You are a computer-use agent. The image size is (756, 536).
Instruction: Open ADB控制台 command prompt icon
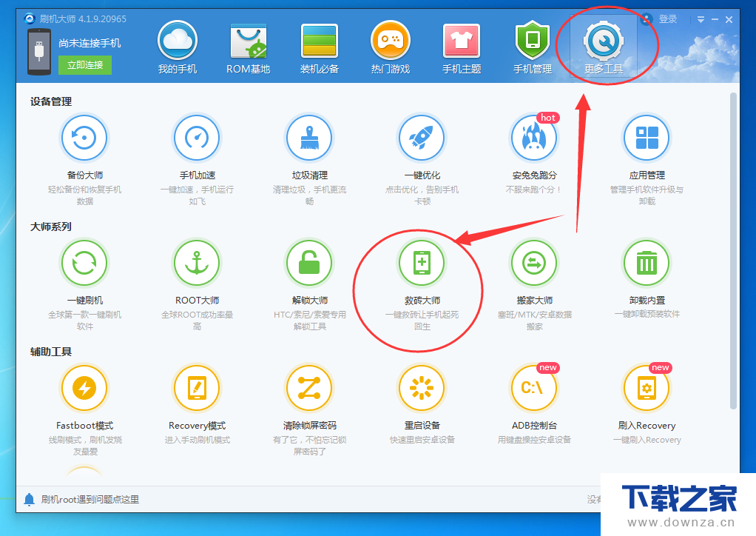(534, 389)
